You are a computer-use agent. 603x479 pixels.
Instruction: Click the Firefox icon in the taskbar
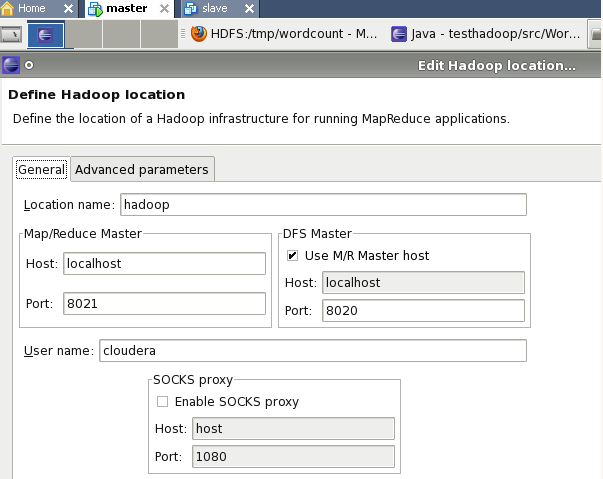tap(199, 34)
